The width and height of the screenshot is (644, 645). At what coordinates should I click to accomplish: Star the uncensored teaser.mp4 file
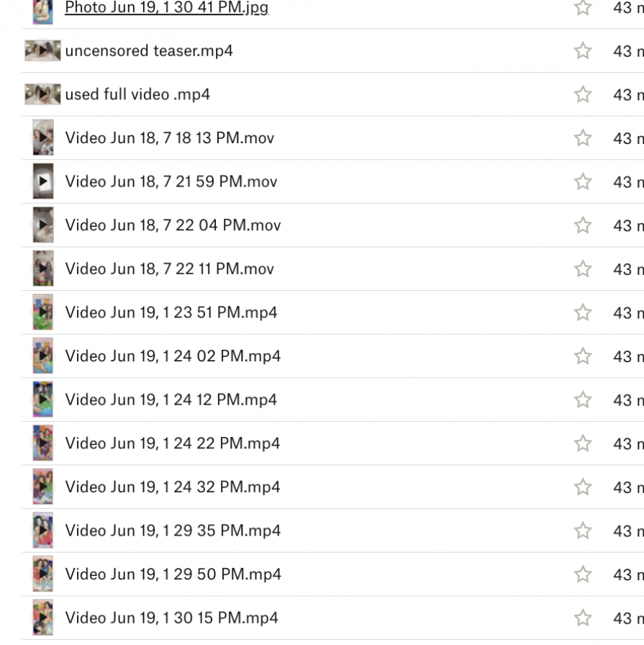point(583,51)
